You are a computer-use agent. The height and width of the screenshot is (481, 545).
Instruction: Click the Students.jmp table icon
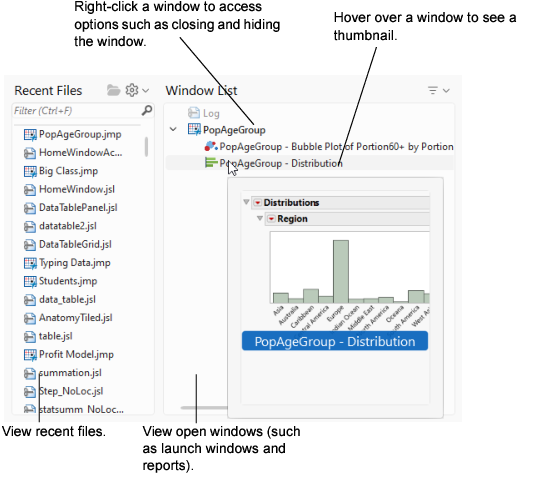pos(30,282)
